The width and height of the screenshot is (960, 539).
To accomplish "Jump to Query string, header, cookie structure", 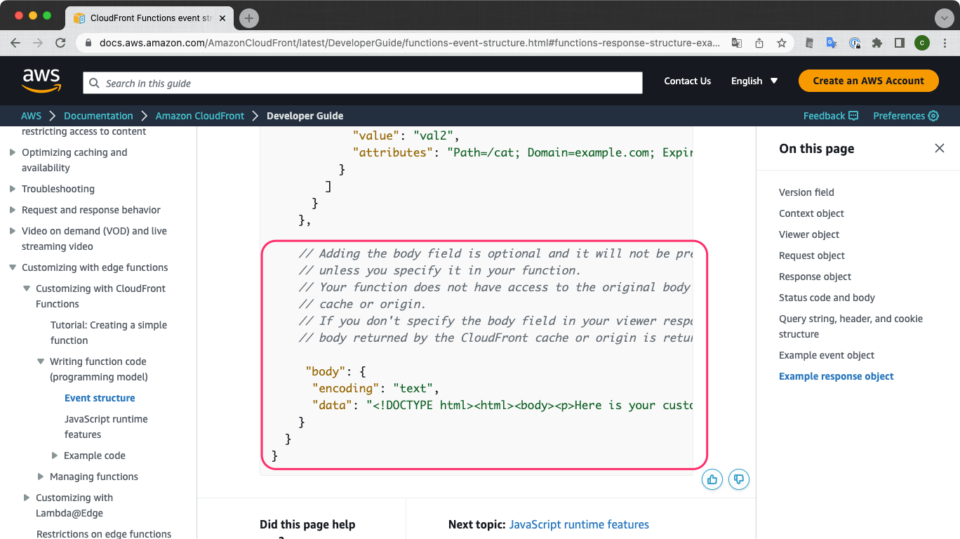I will tap(850, 326).
